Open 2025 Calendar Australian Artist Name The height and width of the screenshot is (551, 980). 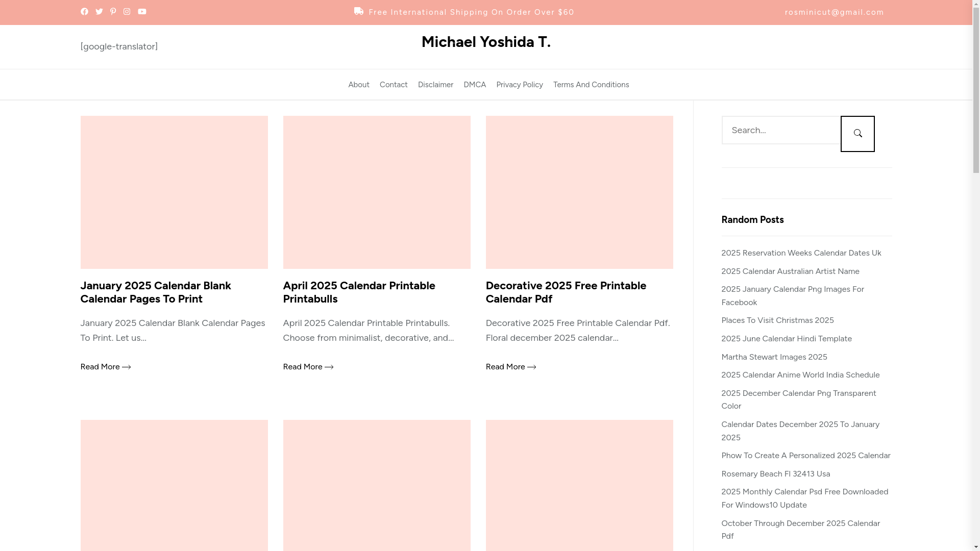(790, 271)
